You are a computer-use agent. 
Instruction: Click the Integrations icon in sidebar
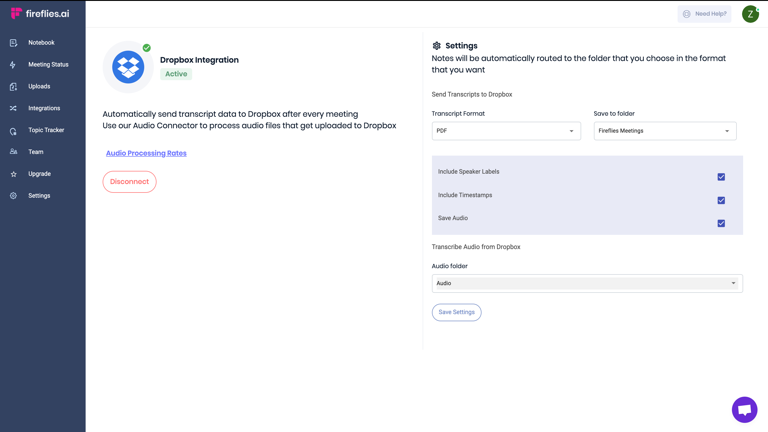point(13,108)
